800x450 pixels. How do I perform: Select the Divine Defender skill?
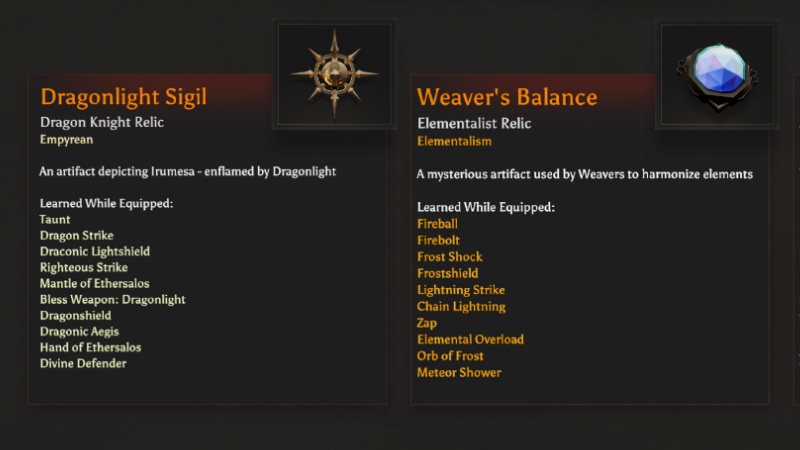(x=83, y=363)
